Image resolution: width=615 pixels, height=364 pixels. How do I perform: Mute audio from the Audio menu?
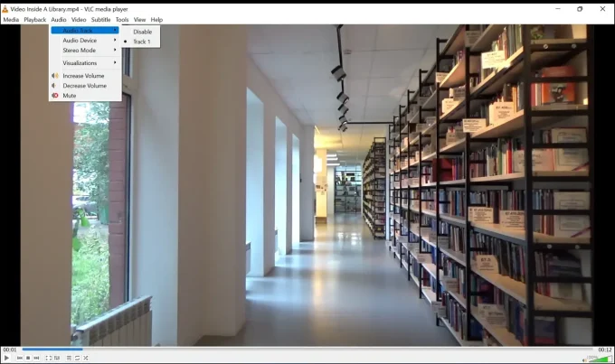click(70, 95)
